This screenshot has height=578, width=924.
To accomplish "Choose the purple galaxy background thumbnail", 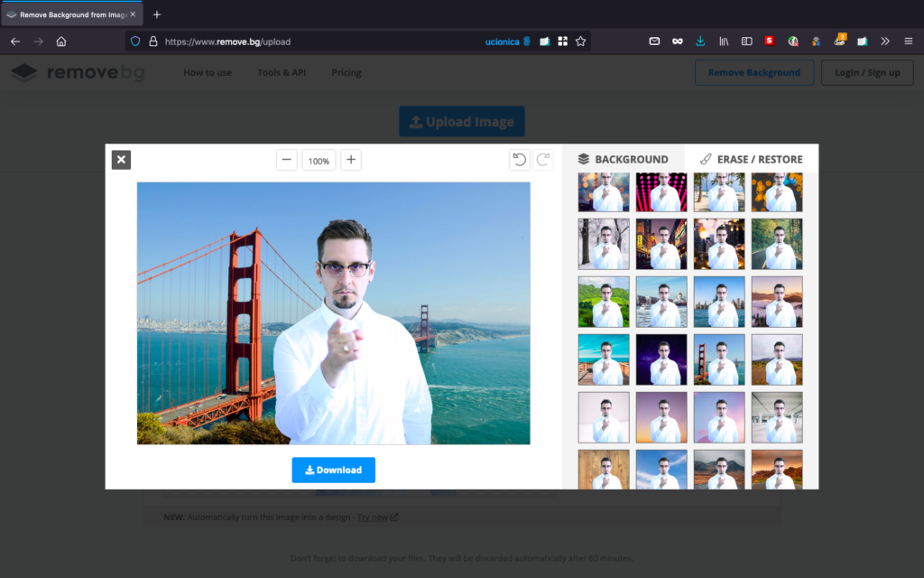I will pyautogui.click(x=661, y=359).
